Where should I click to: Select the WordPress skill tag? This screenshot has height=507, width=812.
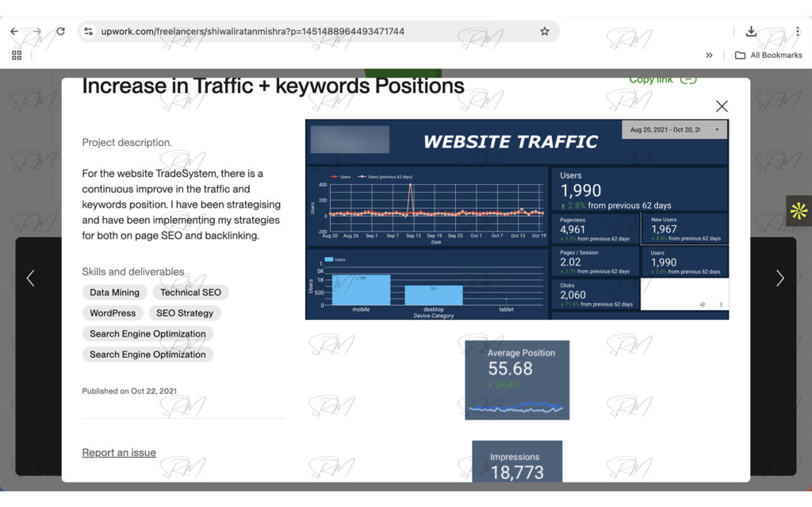(113, 313)
